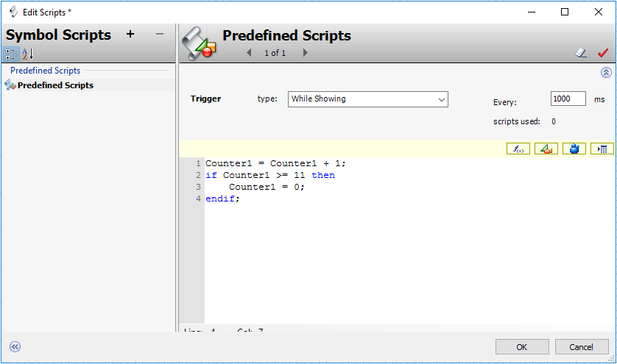Click the indented list icon in toolbar
The image size is (617, 364).
pos(602,149)
